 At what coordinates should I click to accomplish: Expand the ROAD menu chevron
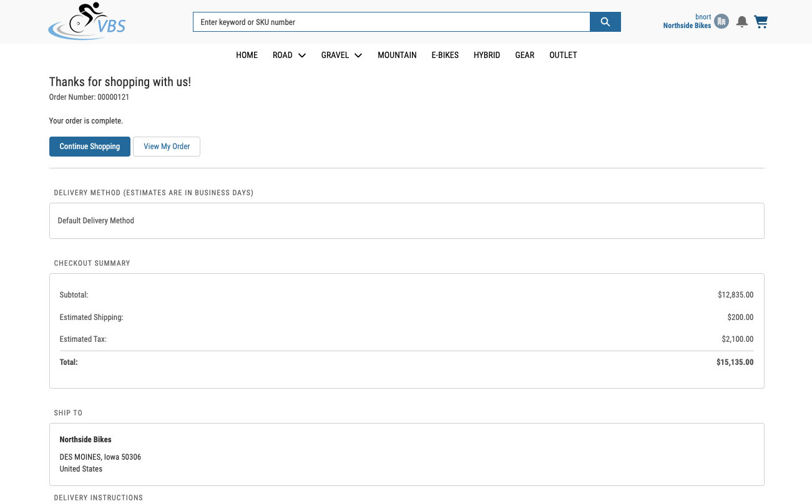[302, 56]
